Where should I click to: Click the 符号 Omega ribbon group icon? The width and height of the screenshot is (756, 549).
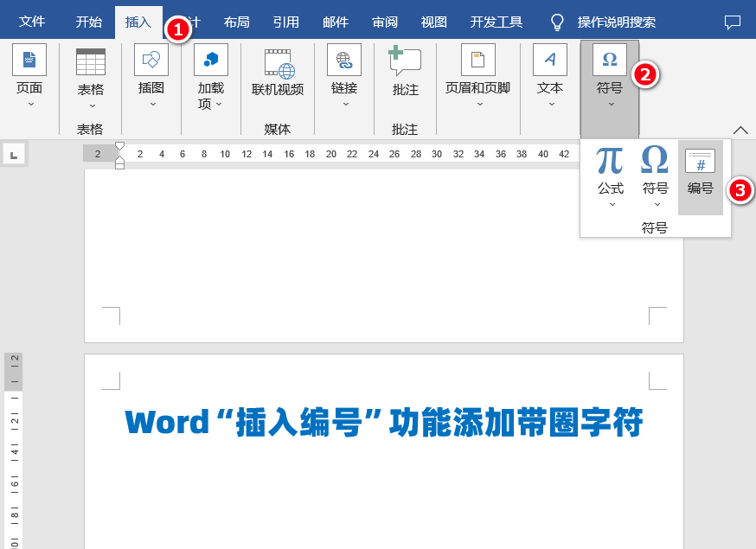click(x=610, y=60)
